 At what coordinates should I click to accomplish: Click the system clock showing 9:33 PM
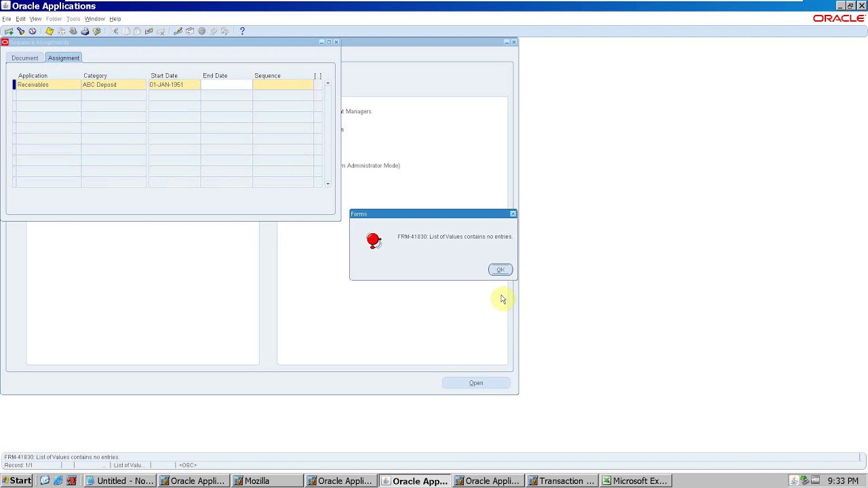pyautogui.click(x=843, y=481)
